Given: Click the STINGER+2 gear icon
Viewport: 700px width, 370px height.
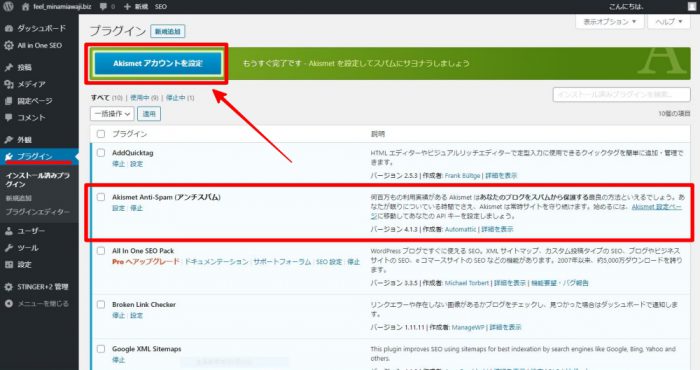Looking at the screenshot, I should coord(8,287).
